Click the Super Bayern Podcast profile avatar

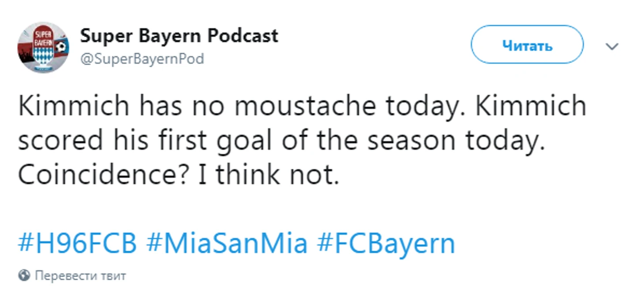(x=43, y=47)
